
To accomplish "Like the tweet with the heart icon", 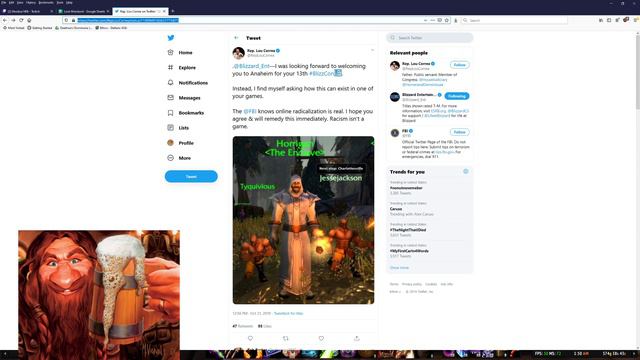I will click(321, 338).
